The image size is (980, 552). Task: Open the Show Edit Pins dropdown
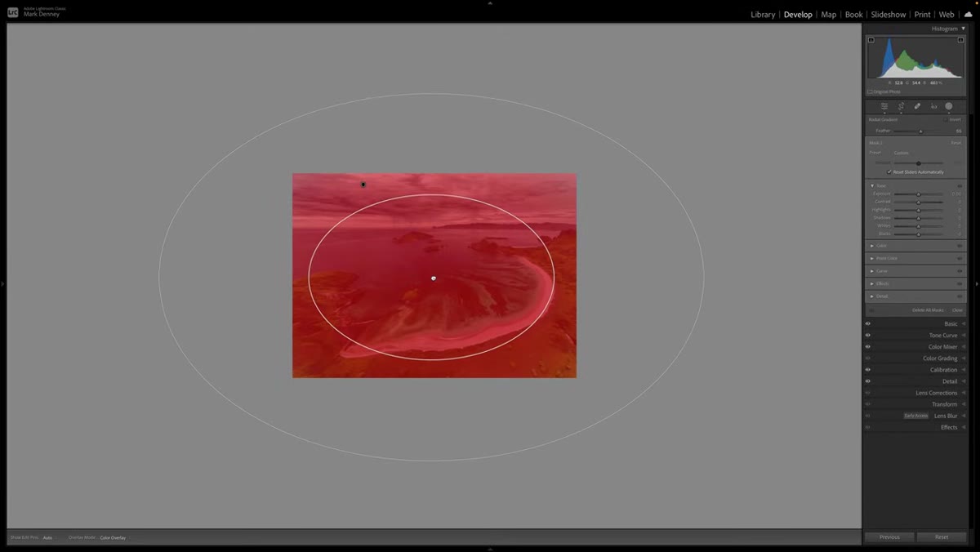pyautogui.click(x=47, y=537)
